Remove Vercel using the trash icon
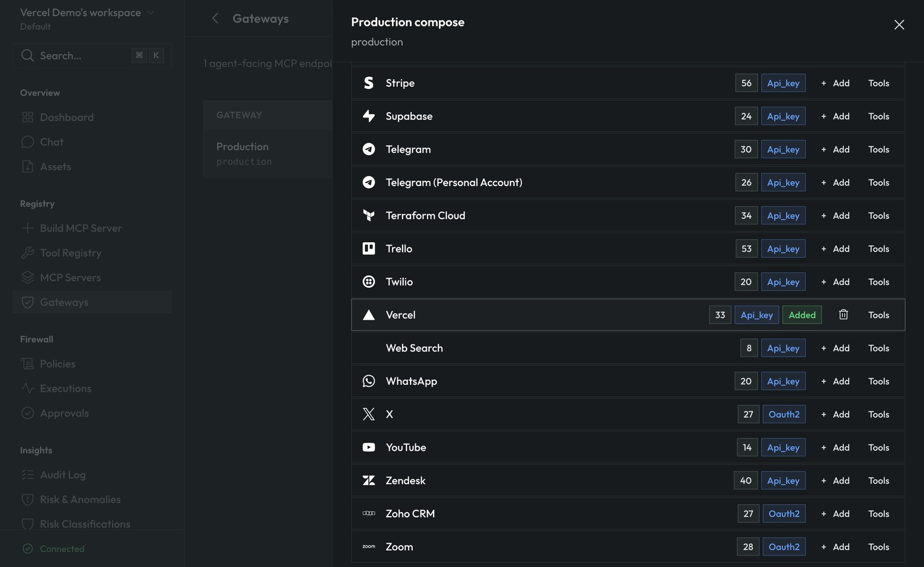This screenshot has width=924, height=567. click(x=843, y=314)
